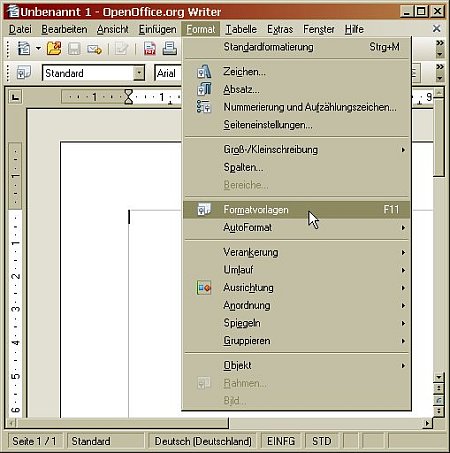The width and height of the screenshot is (450, 453).
Task: Open the Standard paragraph style dropdown
Action: tap(139, 73)
